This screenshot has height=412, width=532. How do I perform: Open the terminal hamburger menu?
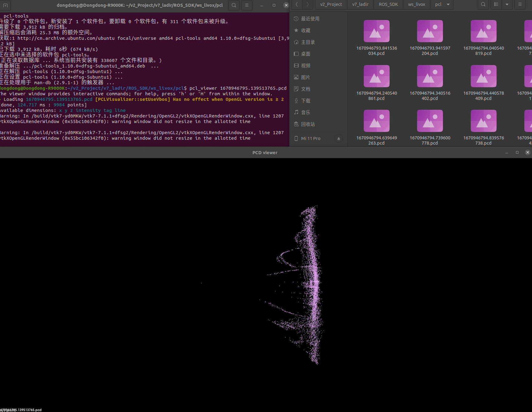[x=247, y=5]
